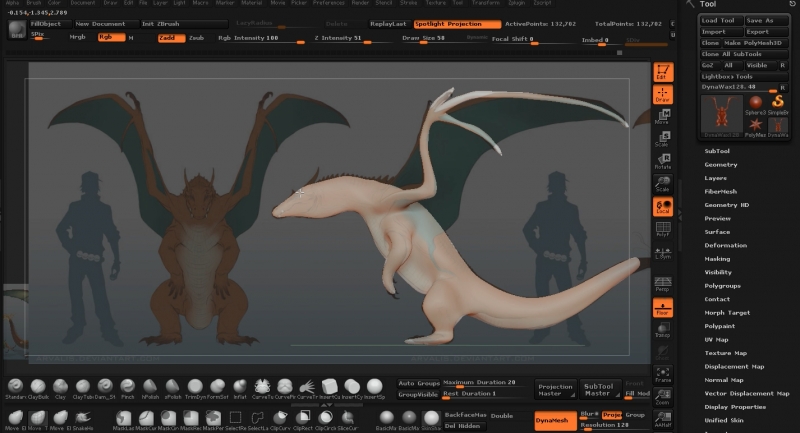Select the Pinch brush

(x=127, y=386)
